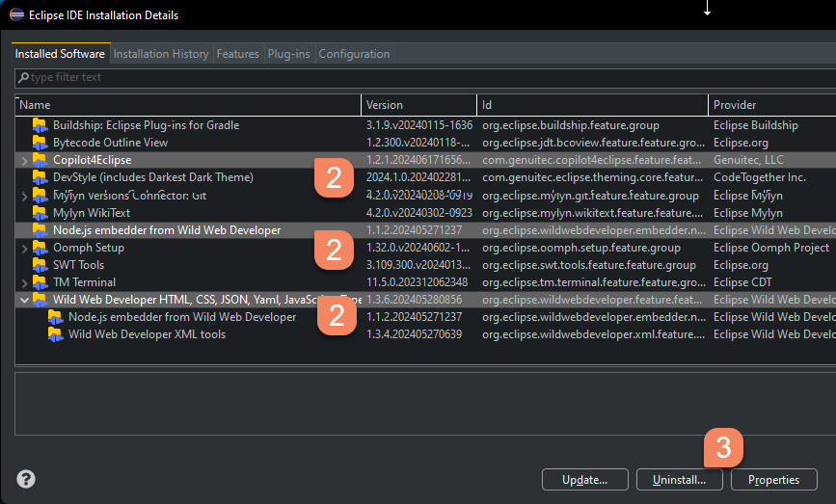Screen dimensions: 836x504
Task: Click the DevStyle feature icon
Action: pos(40,177)
